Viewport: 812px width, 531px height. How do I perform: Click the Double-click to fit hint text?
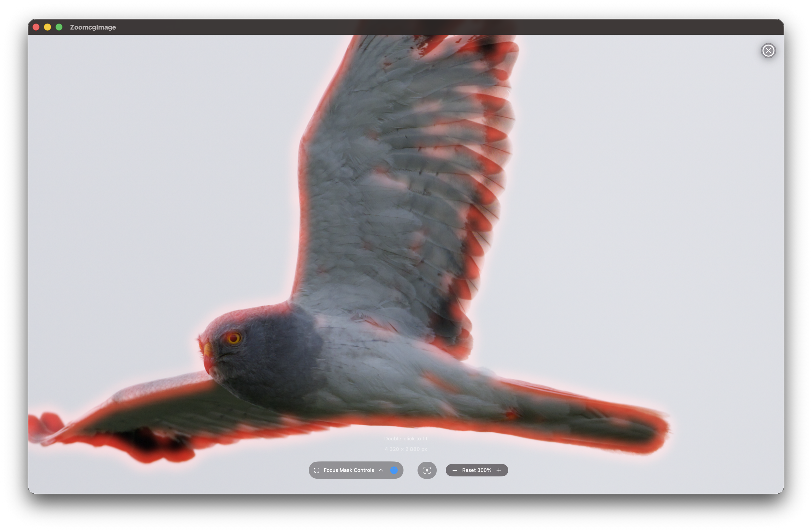point(406,438)
